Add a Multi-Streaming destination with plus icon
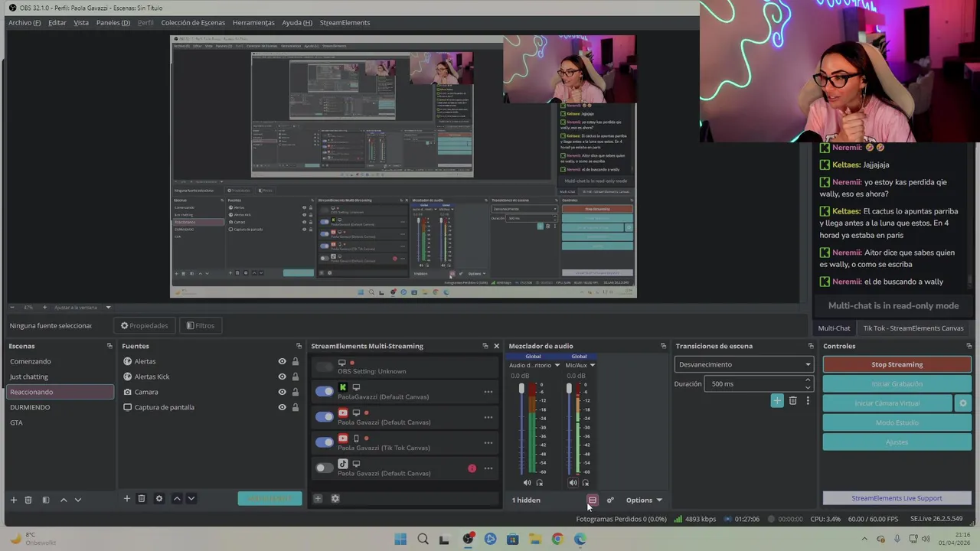This screenshot has height=551, width=980. click(x=318, y=498)
